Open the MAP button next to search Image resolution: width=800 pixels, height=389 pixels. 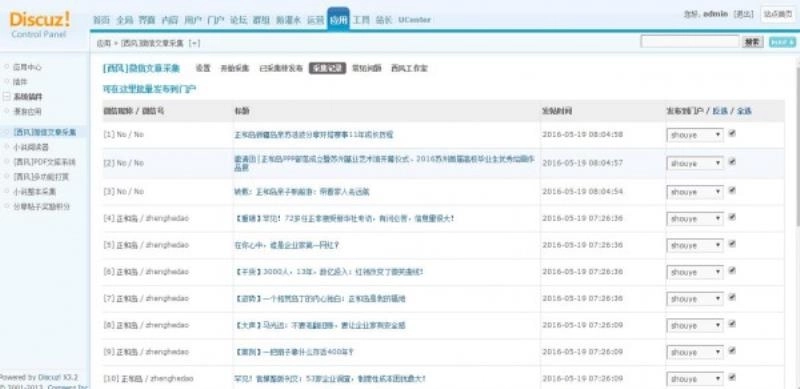tap(782, 42)
